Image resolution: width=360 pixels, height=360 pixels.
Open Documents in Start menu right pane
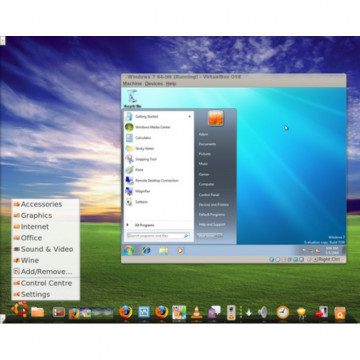point(207,144)
